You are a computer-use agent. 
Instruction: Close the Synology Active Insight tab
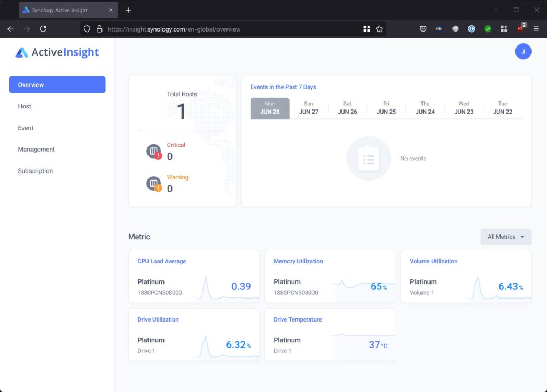point(111,10)
